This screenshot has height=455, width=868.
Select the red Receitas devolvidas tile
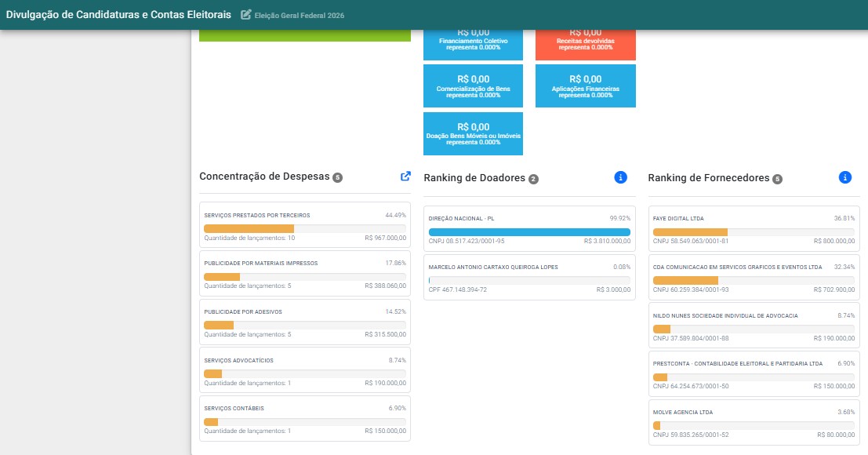pyautogui.click(x=586, y=44)
